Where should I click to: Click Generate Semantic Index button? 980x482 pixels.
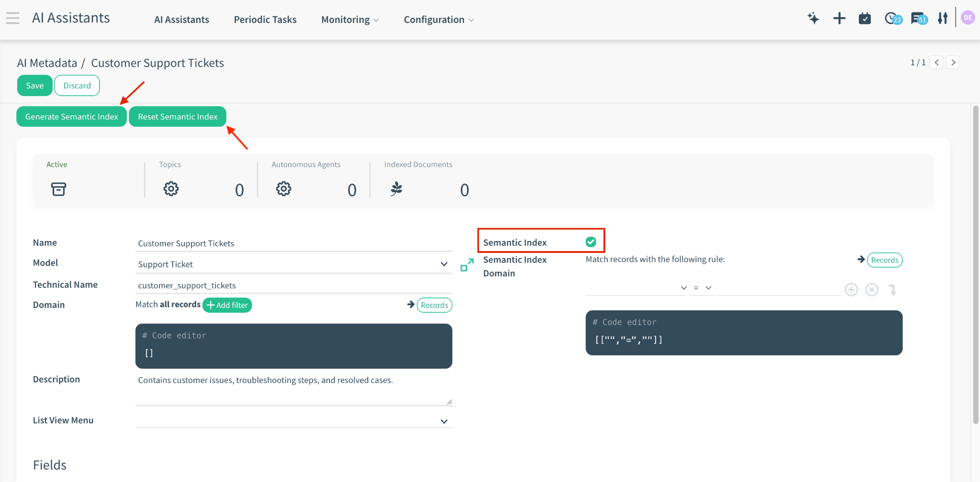(x=72, y=117)
